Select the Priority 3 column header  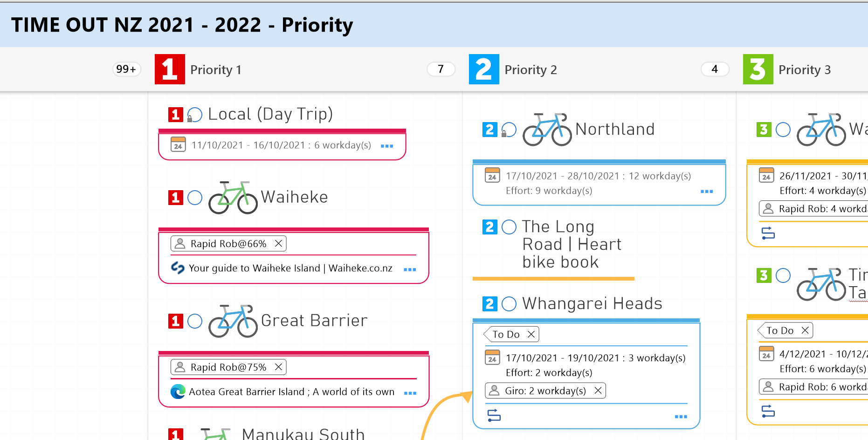[804, 70]
